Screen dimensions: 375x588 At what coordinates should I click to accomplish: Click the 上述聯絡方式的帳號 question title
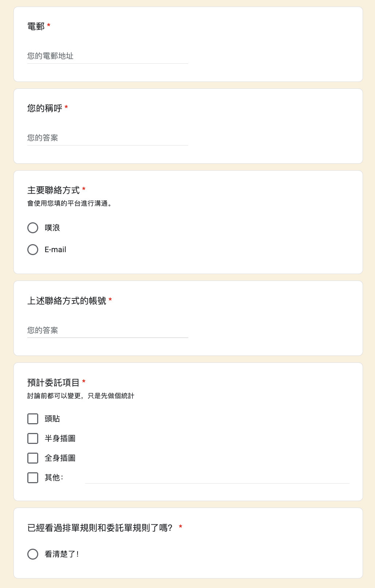click(x=67, y=301)
